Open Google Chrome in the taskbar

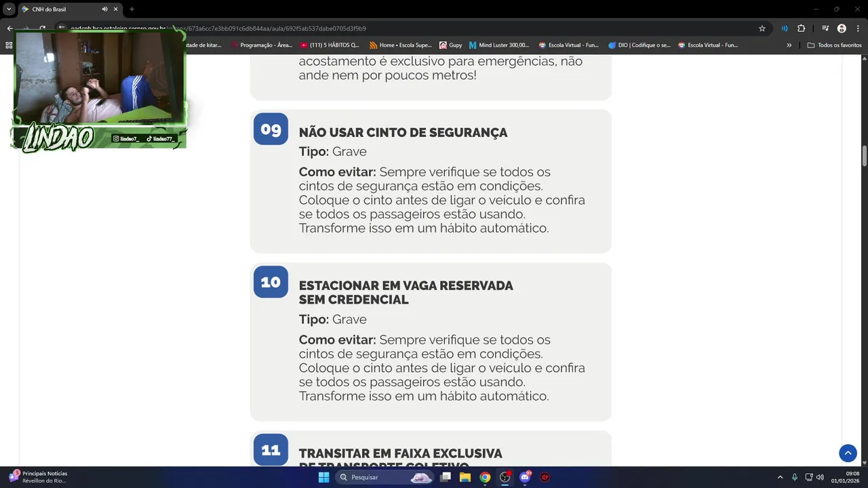[x=485, y=477]
